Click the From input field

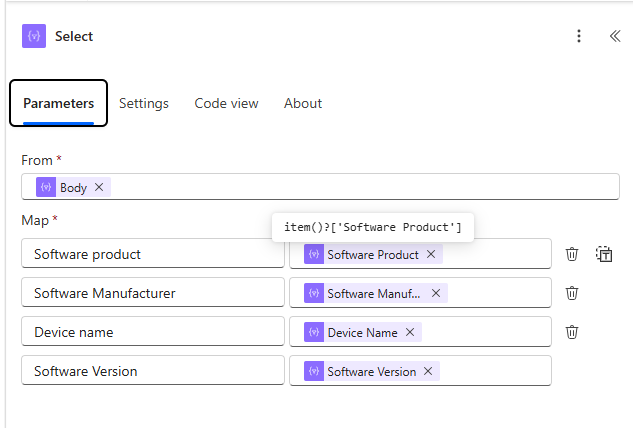click(x=320, y=187)
